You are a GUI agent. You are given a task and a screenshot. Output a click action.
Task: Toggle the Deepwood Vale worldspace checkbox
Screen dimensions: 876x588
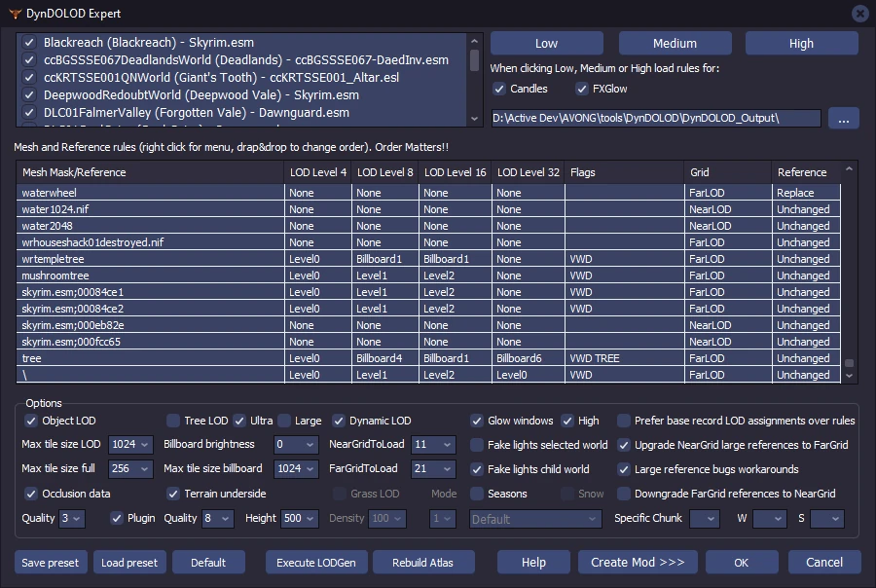coord(29,95)
